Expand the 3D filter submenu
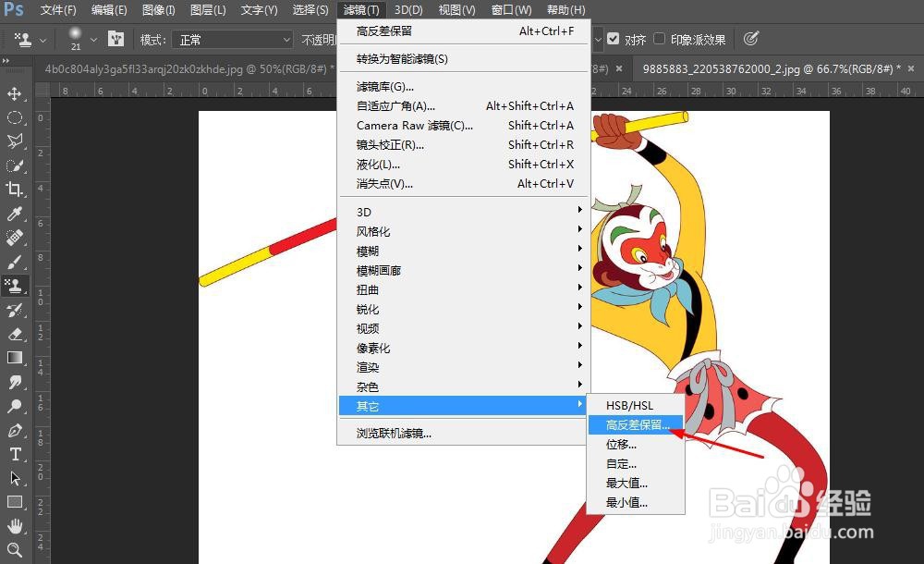The height and width of the screenshot is (564, 924). click(x=463, y=212)
